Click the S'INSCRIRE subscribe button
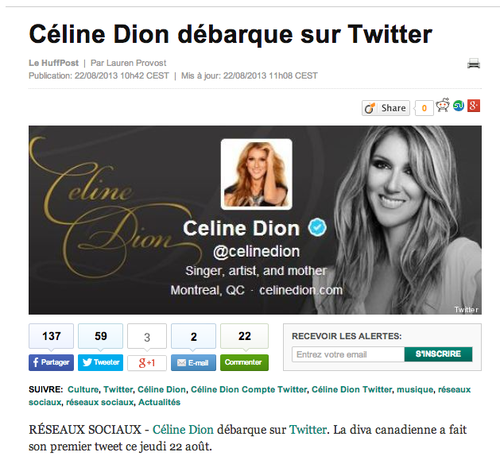 point(438,354)
